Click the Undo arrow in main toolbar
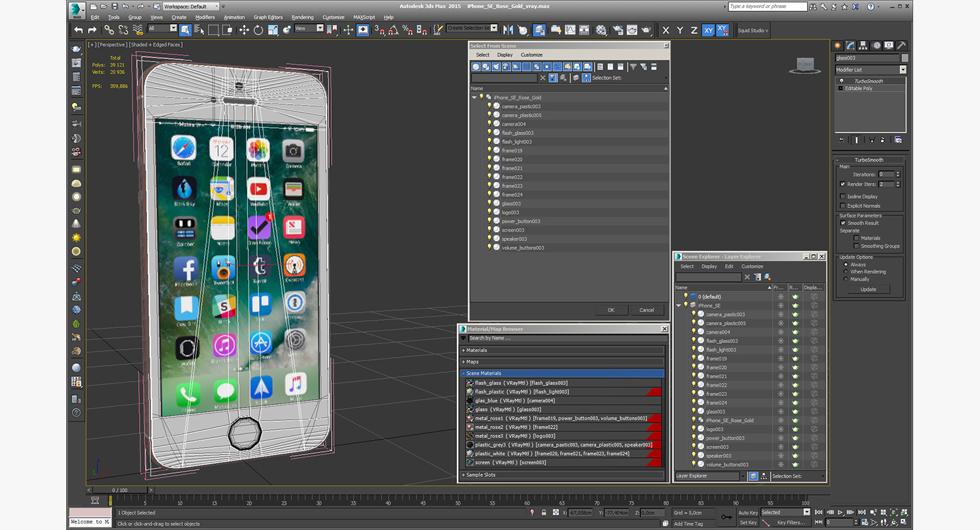This screenshot has height=530, width=980. (79, 30)
